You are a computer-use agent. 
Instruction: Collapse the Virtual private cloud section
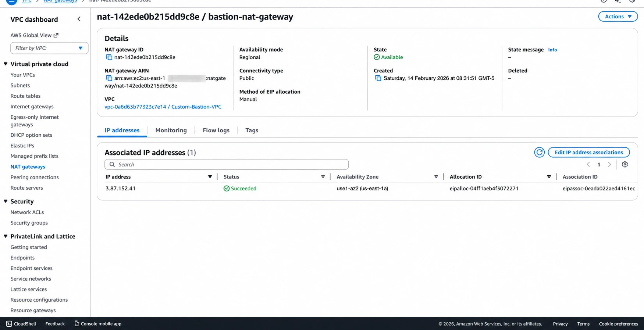6,64
